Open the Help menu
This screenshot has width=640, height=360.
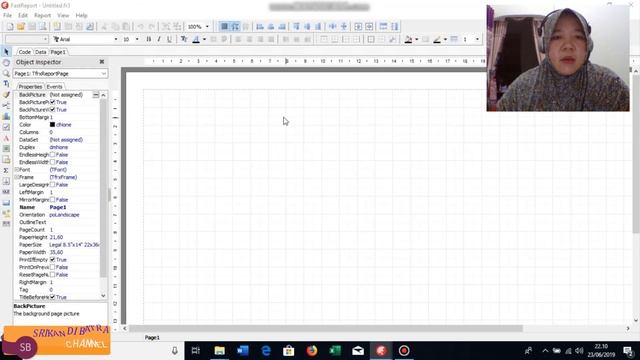(x=81, y=16)
